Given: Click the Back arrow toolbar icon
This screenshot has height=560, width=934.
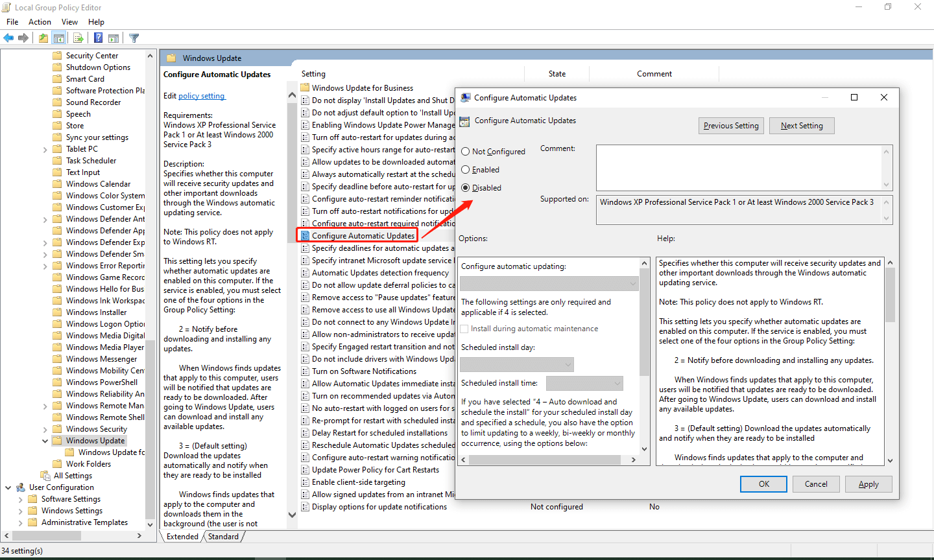Looking at the screenshot, I should tap(8, 38).
